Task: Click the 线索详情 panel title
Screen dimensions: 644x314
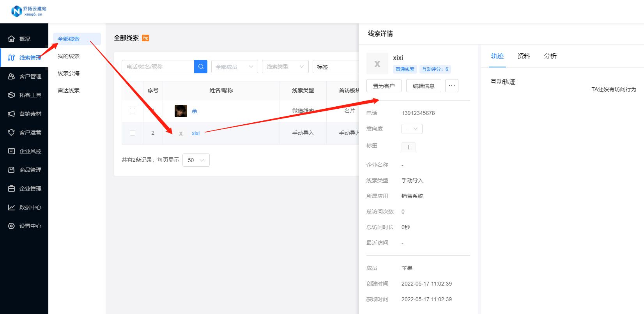Action: tap(380, 34)
